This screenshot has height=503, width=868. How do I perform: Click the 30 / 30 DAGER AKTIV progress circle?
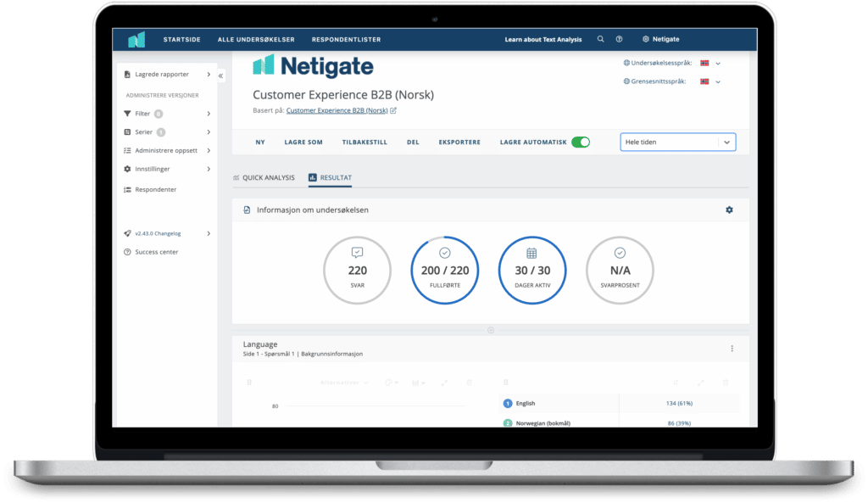pyautogui.click(x=532, y=271)
